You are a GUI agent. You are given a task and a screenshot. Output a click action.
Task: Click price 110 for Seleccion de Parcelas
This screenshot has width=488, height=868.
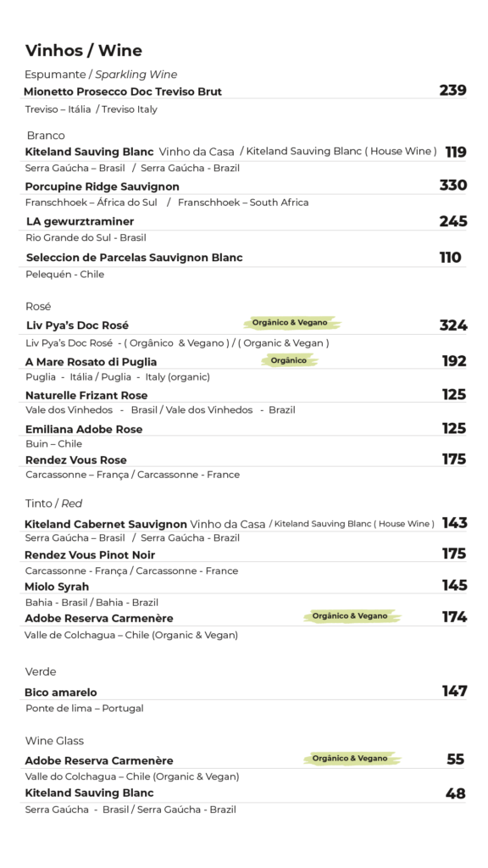(x=451, y=258)
